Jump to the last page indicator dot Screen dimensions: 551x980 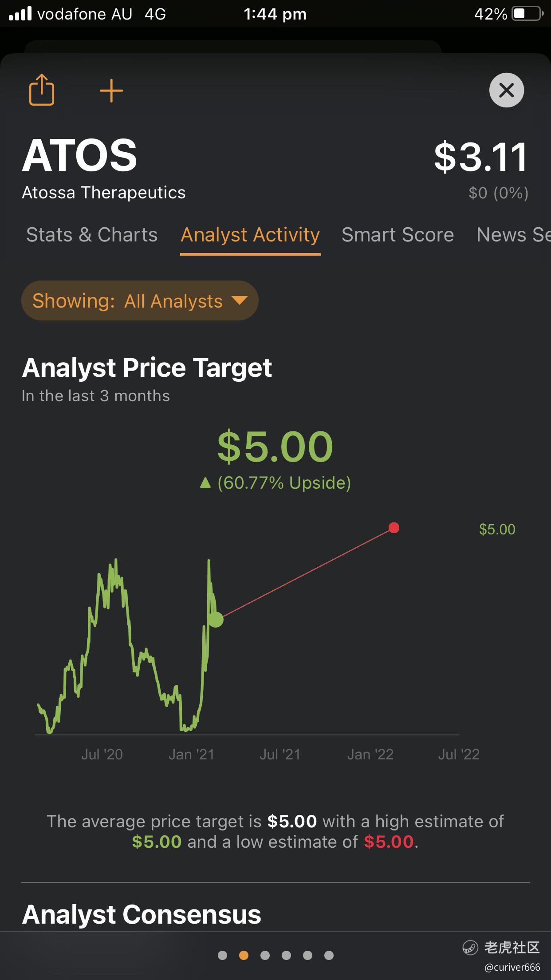tap(329, 955)
